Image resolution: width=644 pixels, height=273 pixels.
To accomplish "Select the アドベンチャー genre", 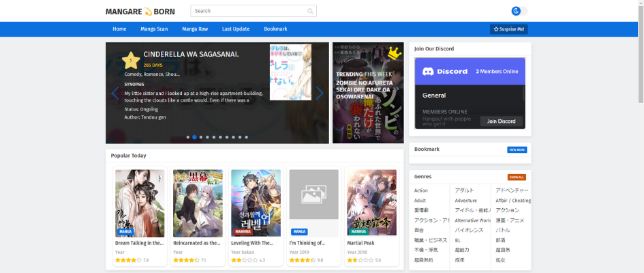I will (512, 191).
